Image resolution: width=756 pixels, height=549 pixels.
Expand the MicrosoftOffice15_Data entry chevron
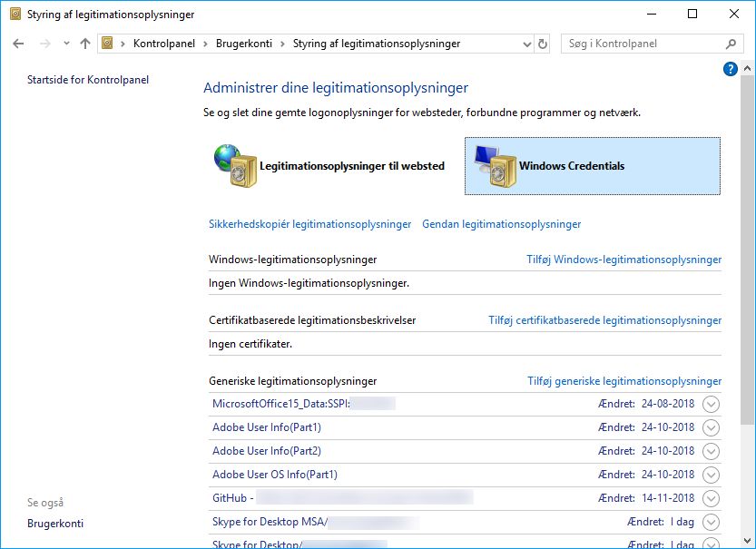click(711, 404)
